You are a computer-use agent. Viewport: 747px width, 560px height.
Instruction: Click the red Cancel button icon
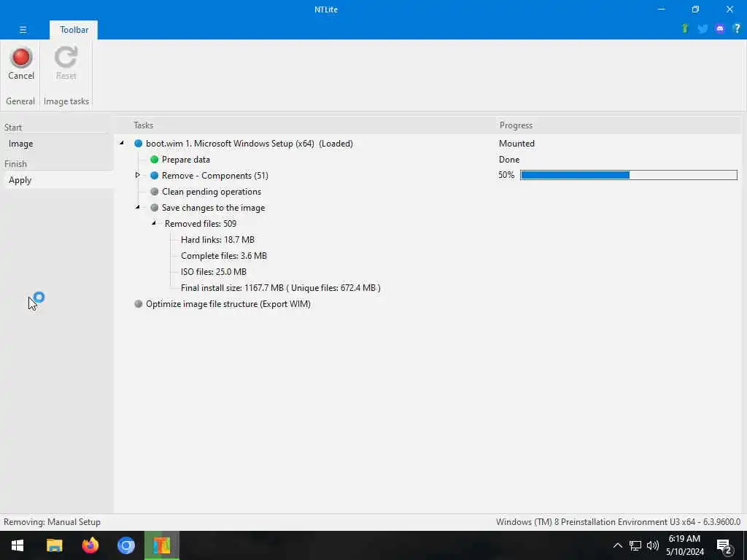(x=21, y=57)
